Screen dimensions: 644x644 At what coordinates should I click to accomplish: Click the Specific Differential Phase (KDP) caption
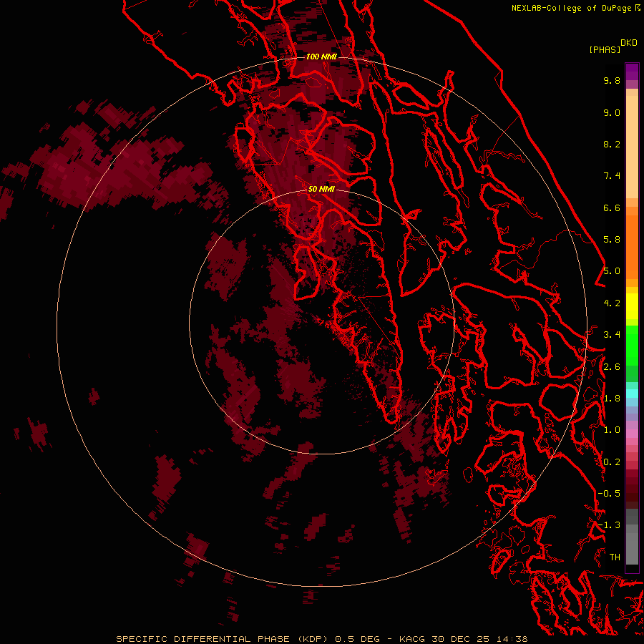click(x=222, y=639)
